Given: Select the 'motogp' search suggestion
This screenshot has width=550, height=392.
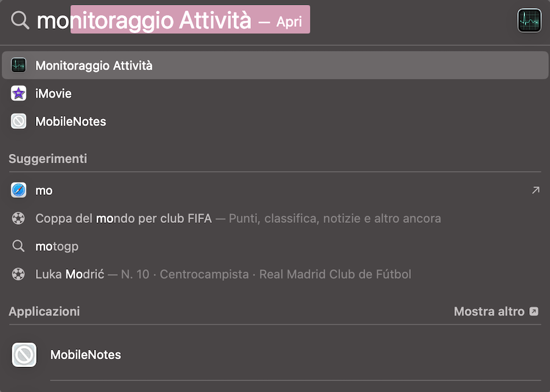Looking at the screenshot, I should pyautogui.click(x=57, y=246).
